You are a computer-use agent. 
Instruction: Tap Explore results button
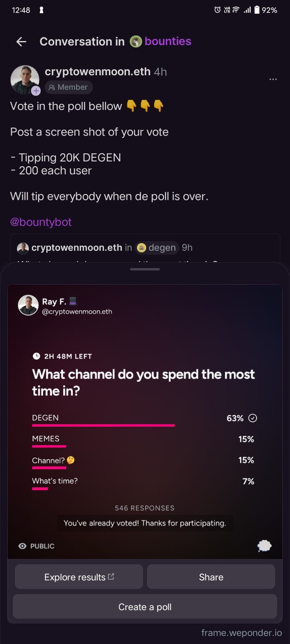(79, 577)
